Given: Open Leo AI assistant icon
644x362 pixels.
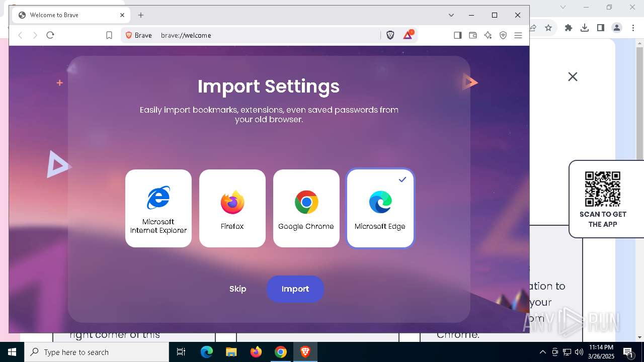Looking at the screenshot, I should point(488,35).
